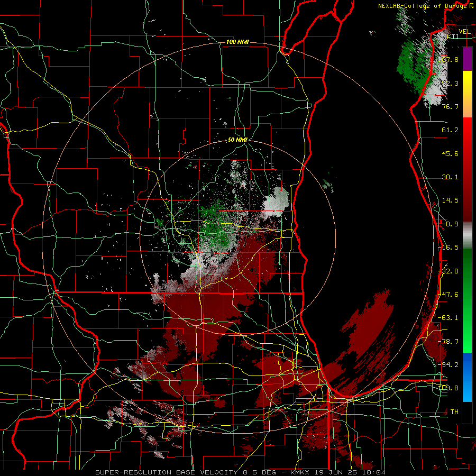Select the -63.1 velocity scale value
476x476 pixels.
click(x=448, y=318)
